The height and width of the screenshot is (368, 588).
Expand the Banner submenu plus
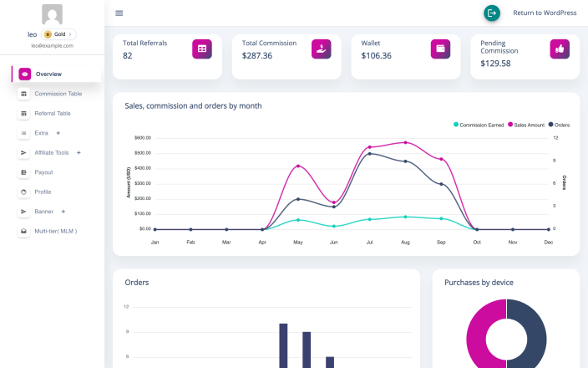click(63, 212)
